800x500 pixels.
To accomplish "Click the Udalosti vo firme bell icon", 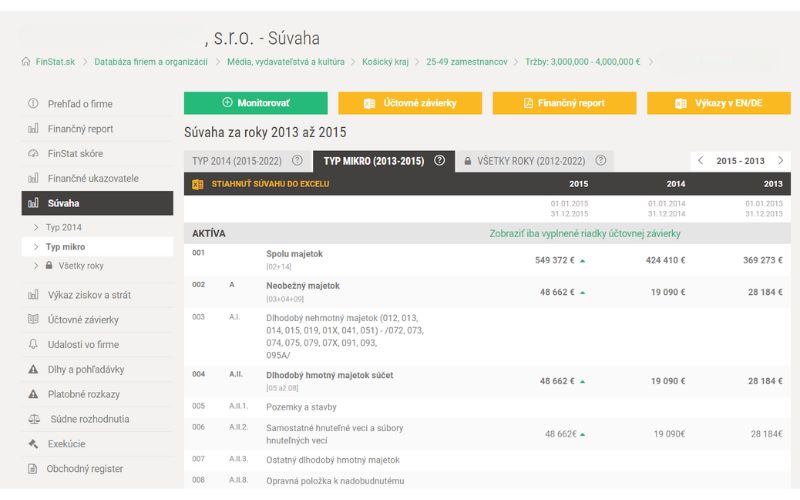I will tap(33, 344).
